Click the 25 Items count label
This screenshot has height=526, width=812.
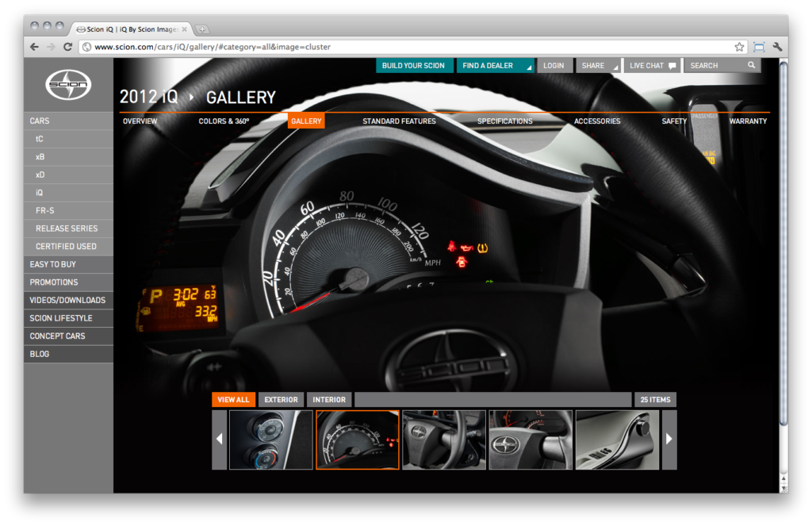click(655, 400)
